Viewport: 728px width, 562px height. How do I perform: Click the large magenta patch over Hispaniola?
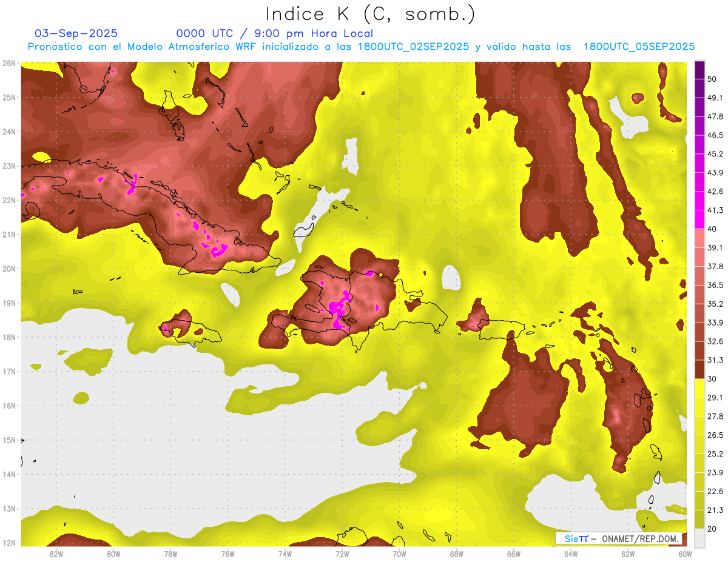coord(339,310)
